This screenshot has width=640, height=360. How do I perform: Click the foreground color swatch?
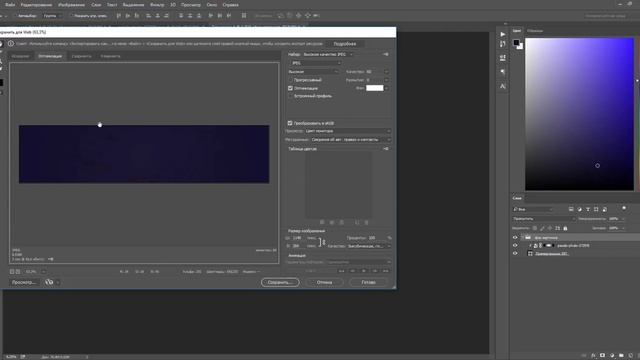click(517, 42)
